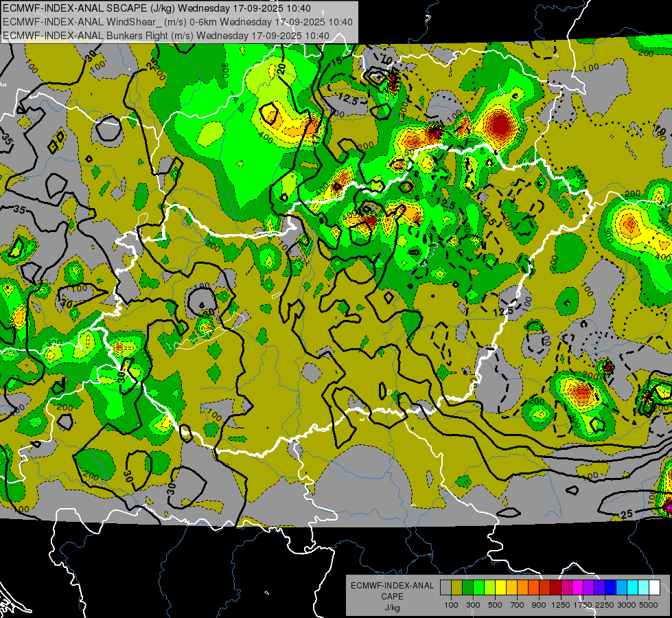Click the bright magenta legend swatch
This screenshot has width=672, height=618.
(x=578, y=588)
